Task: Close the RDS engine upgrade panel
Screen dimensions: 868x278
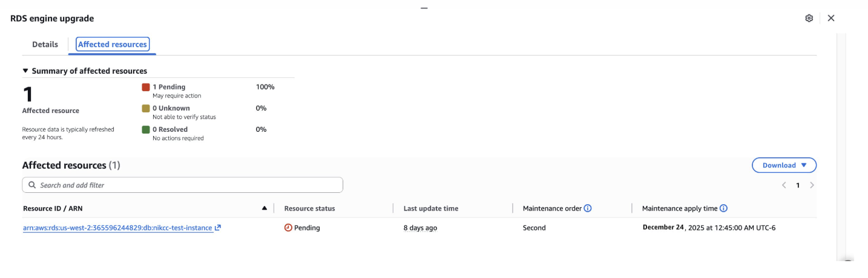Action: point(831,18)
